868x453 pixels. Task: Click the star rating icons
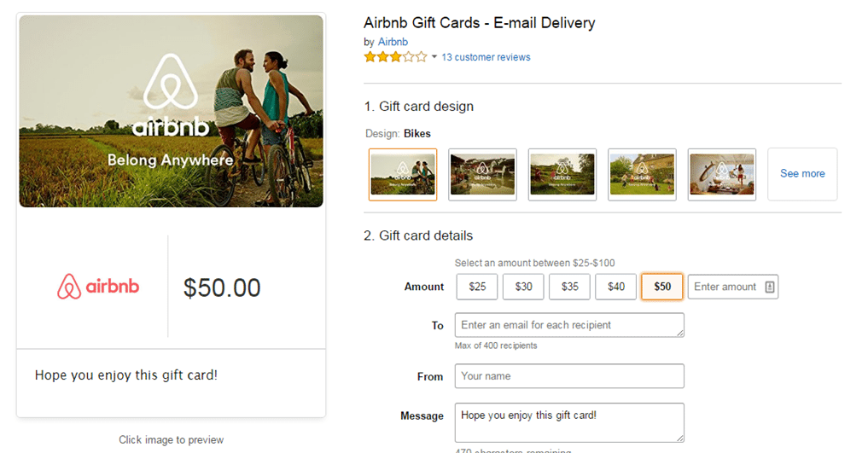coord(395,57)
